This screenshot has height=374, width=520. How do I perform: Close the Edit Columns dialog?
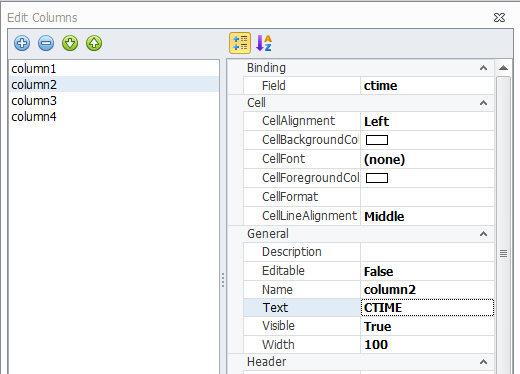pos(499,17)
